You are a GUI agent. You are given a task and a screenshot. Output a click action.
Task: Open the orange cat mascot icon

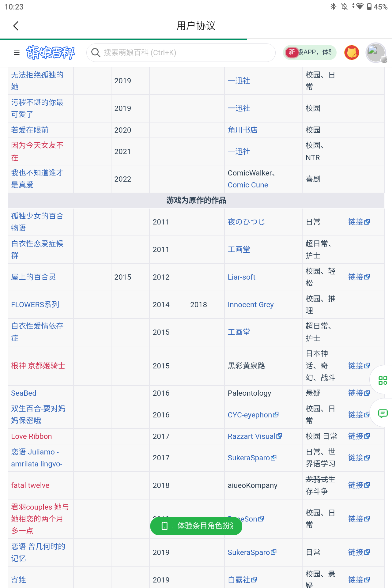pyautogui.click(x=352, y=52)
